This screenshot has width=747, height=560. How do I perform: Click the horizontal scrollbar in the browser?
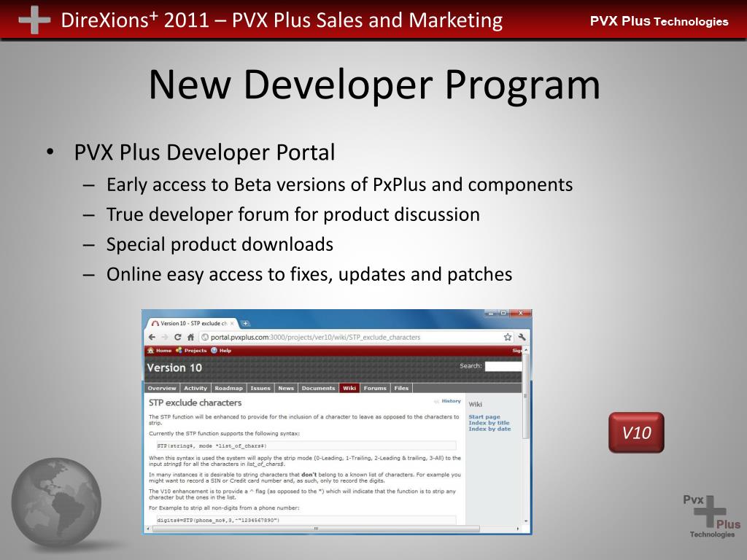tap(316, 529)
